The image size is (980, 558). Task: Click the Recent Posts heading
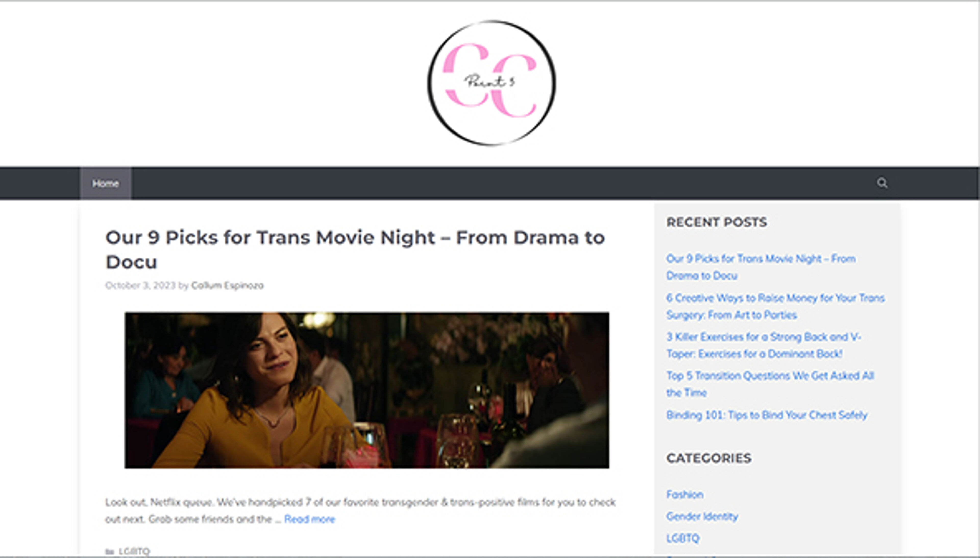(x=716, y=222)
